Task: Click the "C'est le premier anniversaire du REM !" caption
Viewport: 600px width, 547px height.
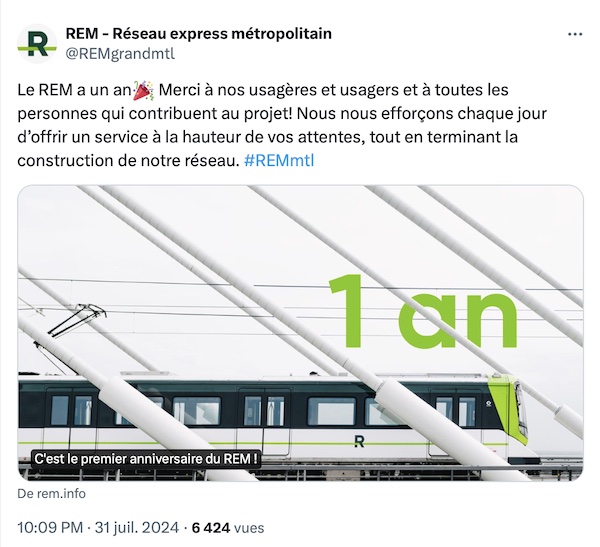Action: coord(146,459)
